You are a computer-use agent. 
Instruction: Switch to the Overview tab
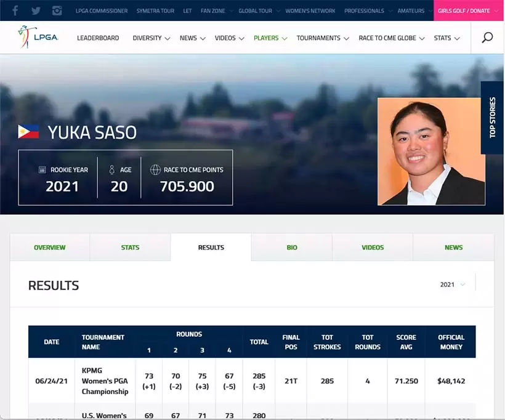50,248
